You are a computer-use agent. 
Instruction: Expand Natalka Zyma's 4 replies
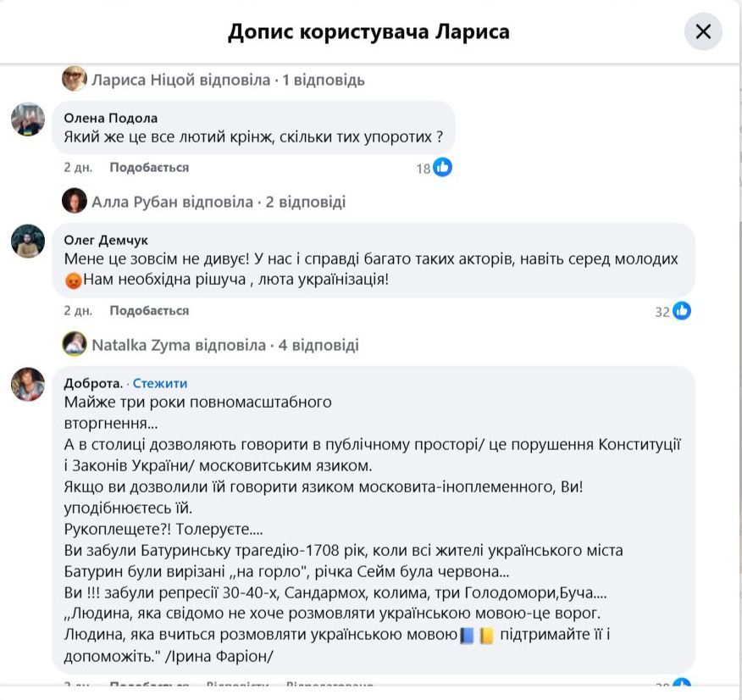click(x=224, y=345)
